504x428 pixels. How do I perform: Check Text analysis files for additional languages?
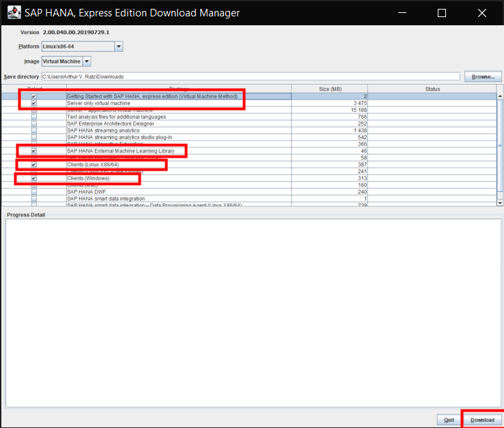coord(34,117)
